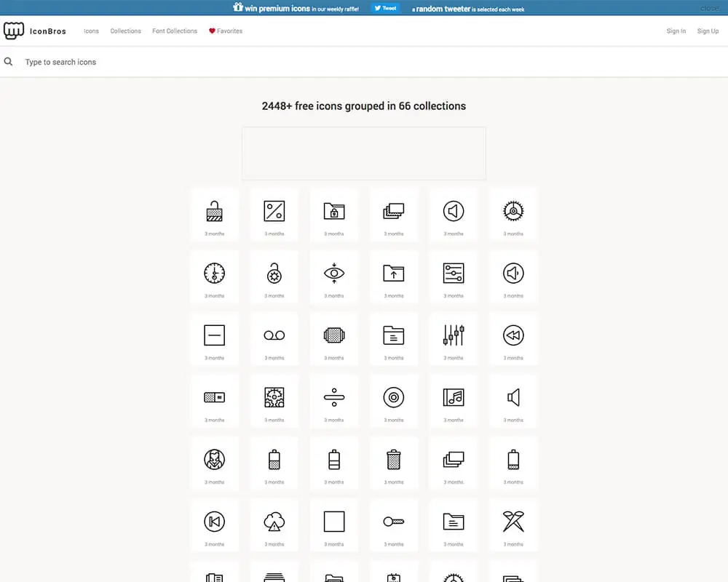728x582 pixels.
Task: Go to the Collections page
Action: 125,31
